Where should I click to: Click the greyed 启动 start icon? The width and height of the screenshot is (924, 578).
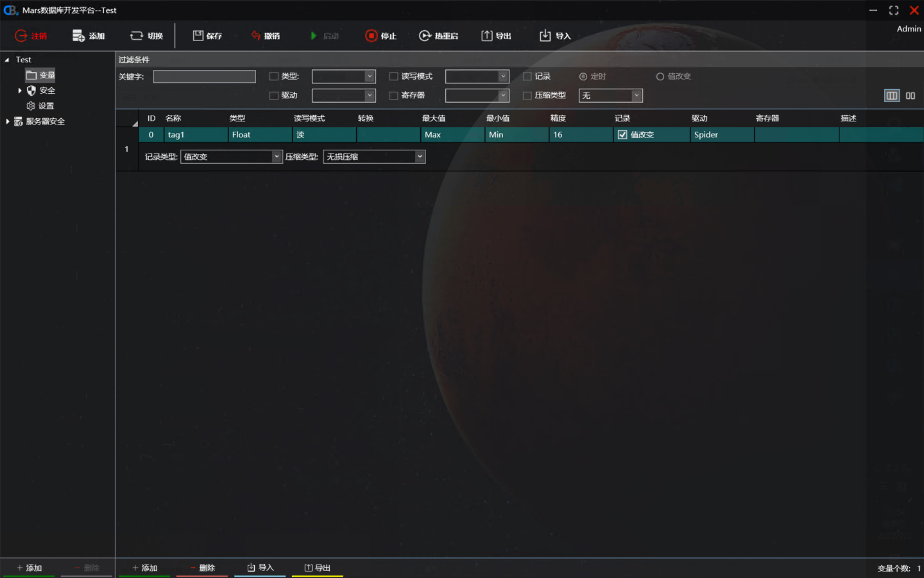(314, 36)
